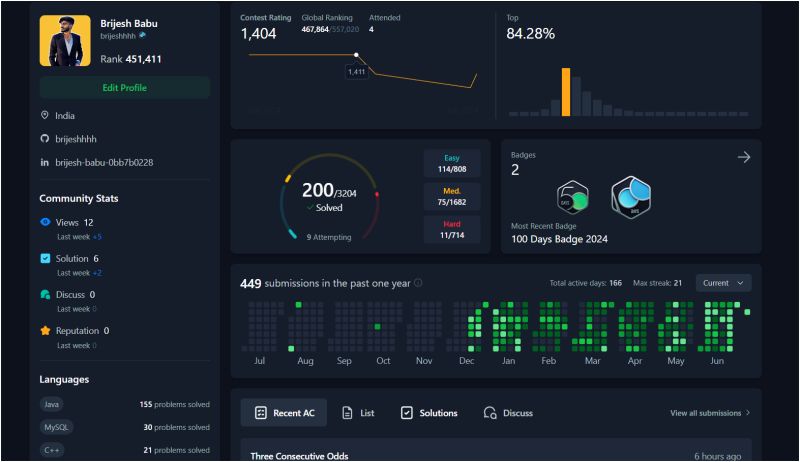Click the 6 hours ago timestamp

pyautogui.click(x=718, y=456)
